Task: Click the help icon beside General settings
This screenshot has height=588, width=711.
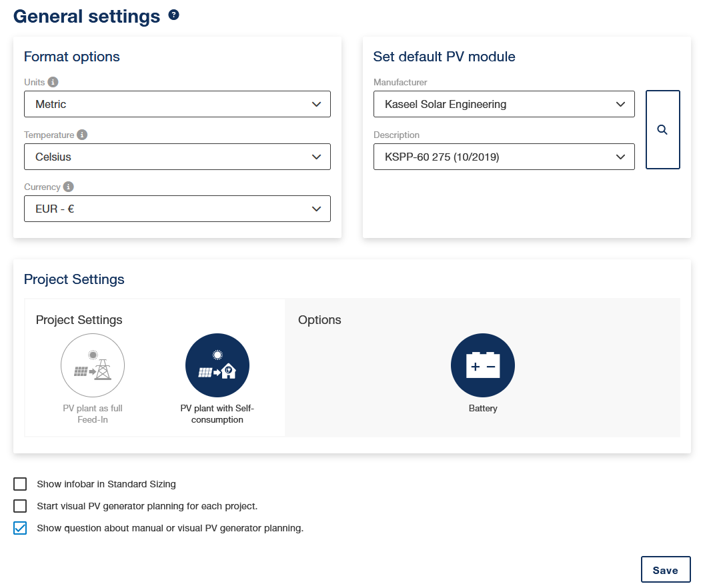Action: (x=174, y=15)
